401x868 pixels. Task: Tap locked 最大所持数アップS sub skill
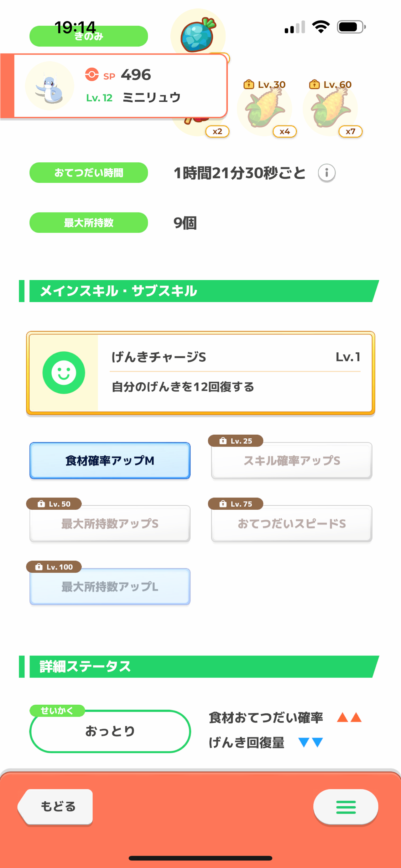pyautogui.click(x=110, y=523)
